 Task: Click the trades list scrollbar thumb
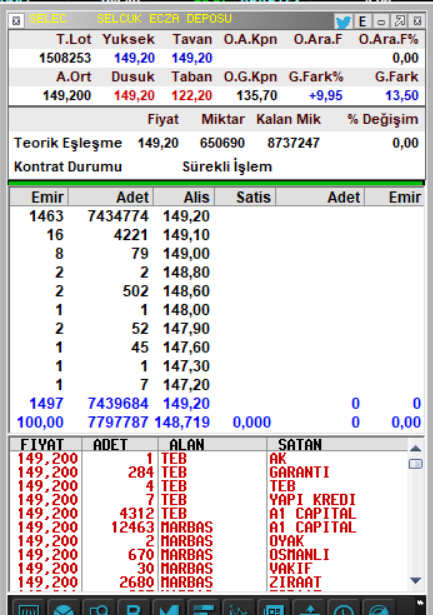pos(415,464)
